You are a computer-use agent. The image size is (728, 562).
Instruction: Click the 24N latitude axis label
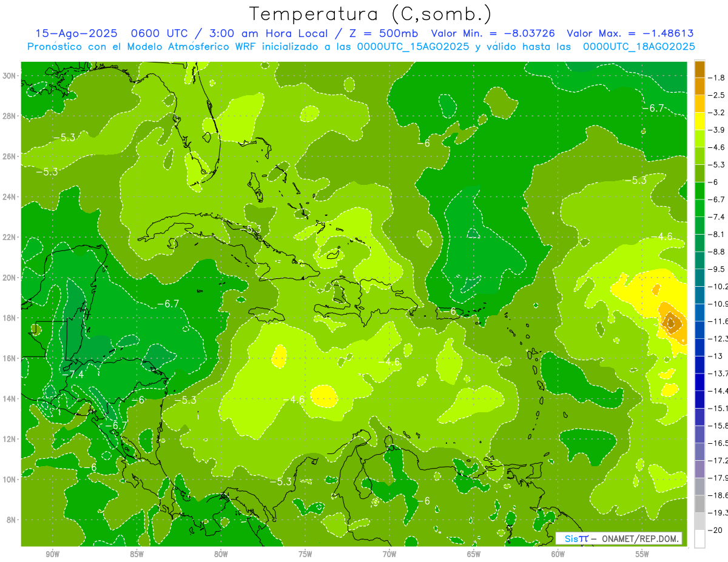10,196
